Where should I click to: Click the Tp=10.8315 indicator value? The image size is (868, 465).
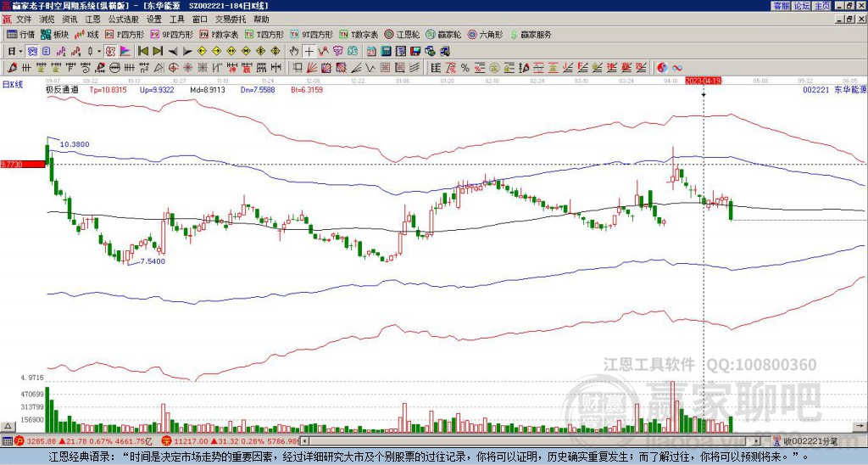pos(108,89)
